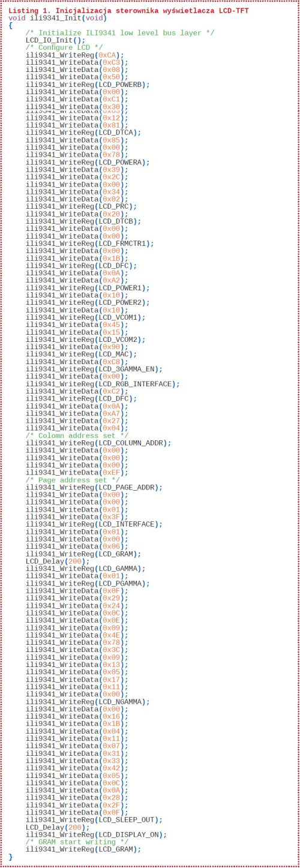Click the Page address set comment

[x=73, y=480]
